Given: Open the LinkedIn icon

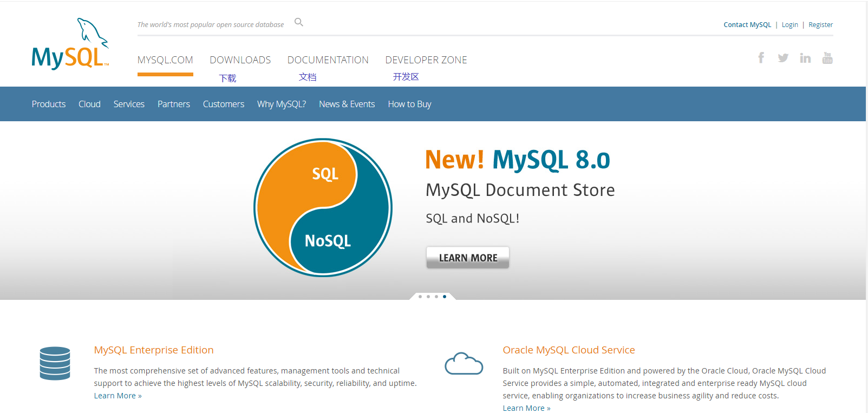Looking at the screenshot, I should pyautogui.click(x=805, y=58).
